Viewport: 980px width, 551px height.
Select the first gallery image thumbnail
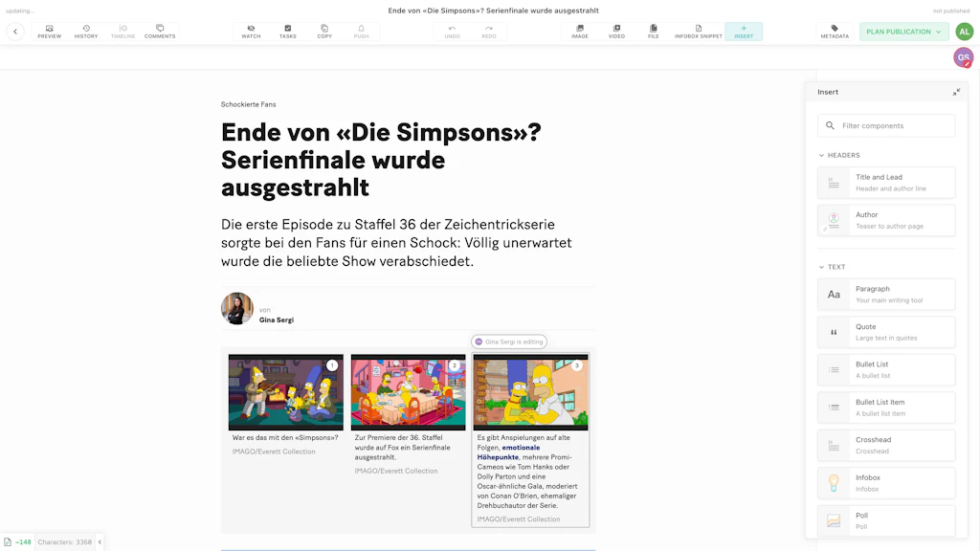285,392
